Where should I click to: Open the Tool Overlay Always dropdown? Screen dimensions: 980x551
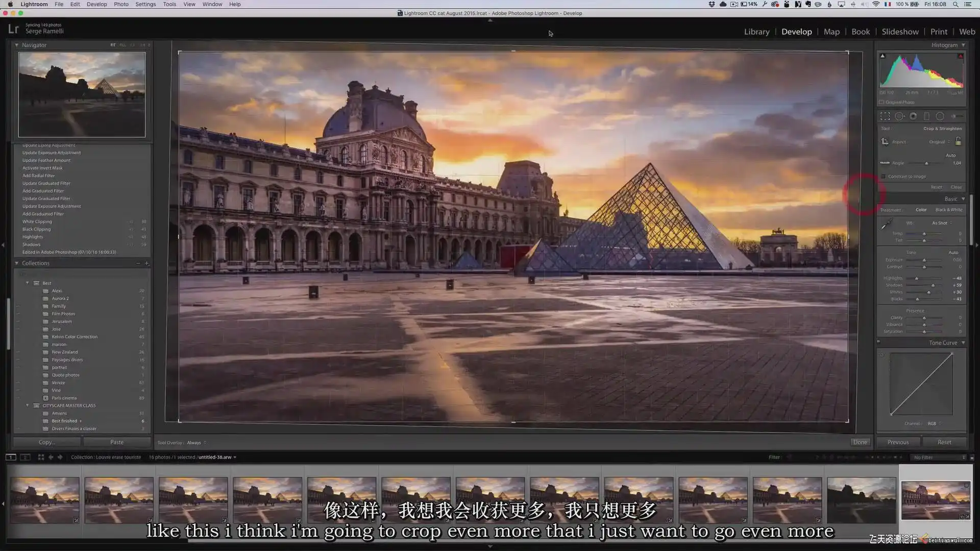[x=197, y=443]
